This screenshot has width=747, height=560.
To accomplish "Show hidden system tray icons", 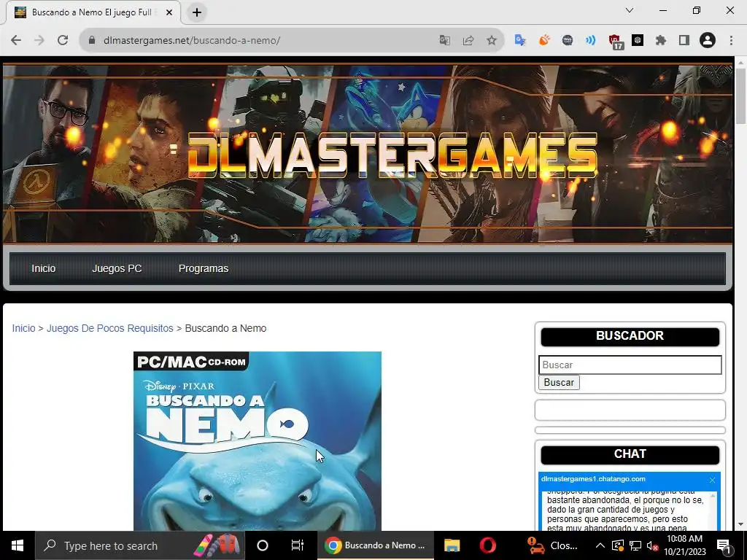I will [600, 545].
